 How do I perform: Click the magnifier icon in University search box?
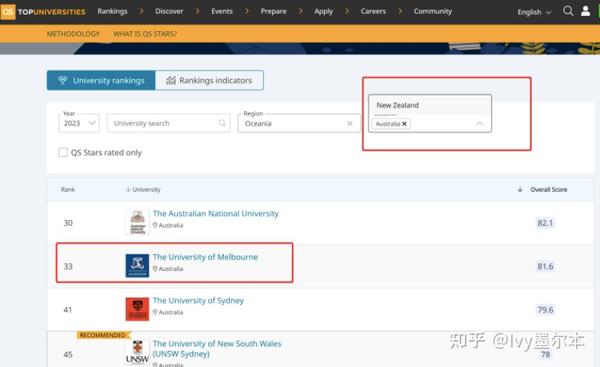222,123
